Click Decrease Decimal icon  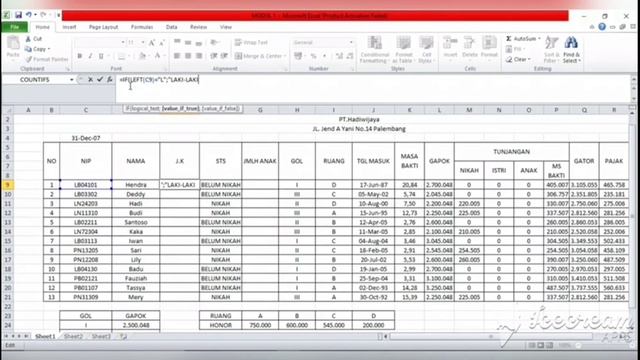350,56
